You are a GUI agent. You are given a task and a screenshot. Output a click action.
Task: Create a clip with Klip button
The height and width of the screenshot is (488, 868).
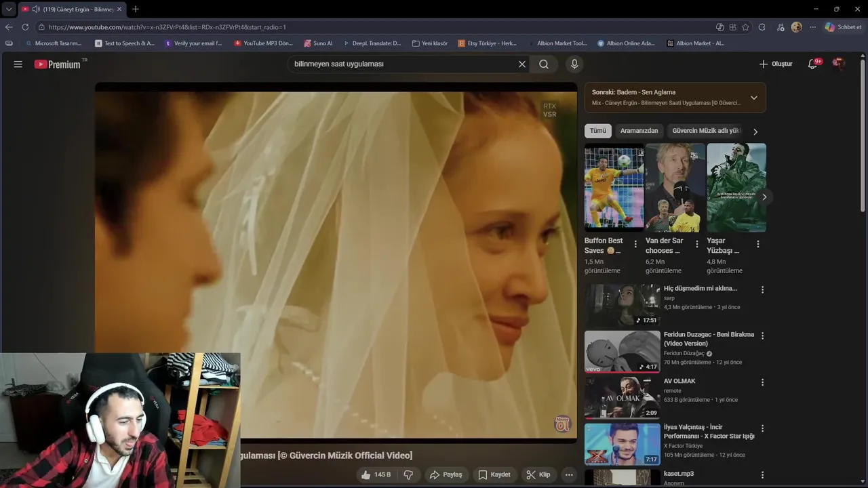click(538, 474)
